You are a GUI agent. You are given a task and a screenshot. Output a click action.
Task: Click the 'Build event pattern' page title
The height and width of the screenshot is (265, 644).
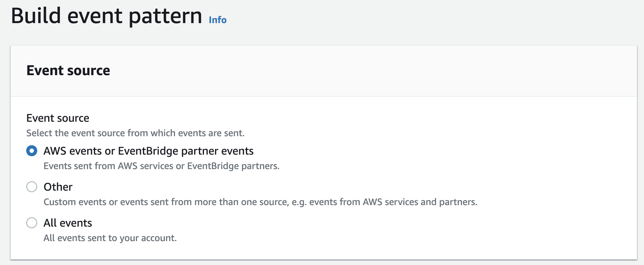tap(106, 16)
